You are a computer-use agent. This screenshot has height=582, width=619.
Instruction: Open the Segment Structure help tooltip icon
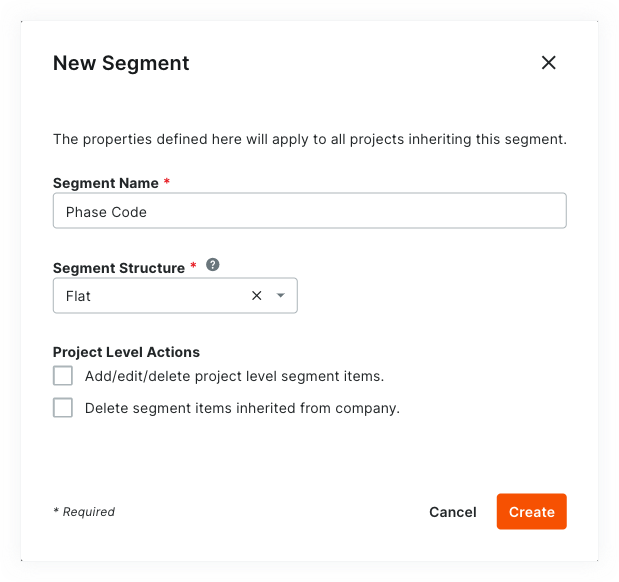213,265
